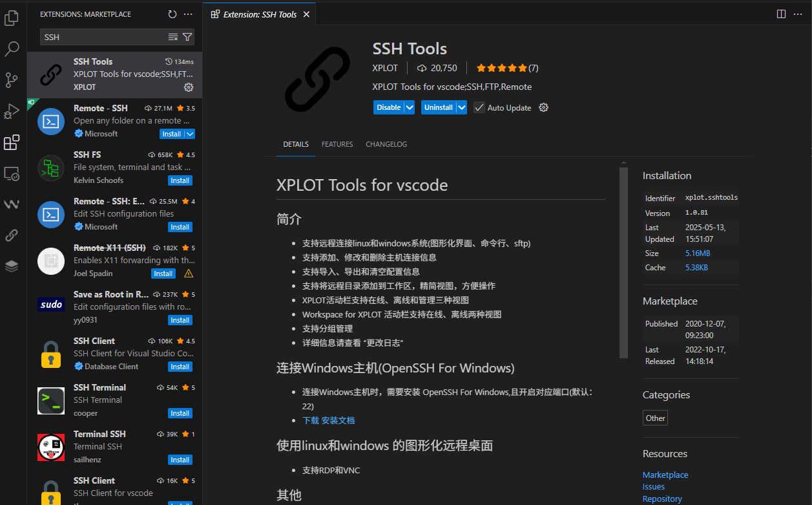Expand Install dropdown arrow for Remote - SSH
812x505 pixels.
(189, 134)
